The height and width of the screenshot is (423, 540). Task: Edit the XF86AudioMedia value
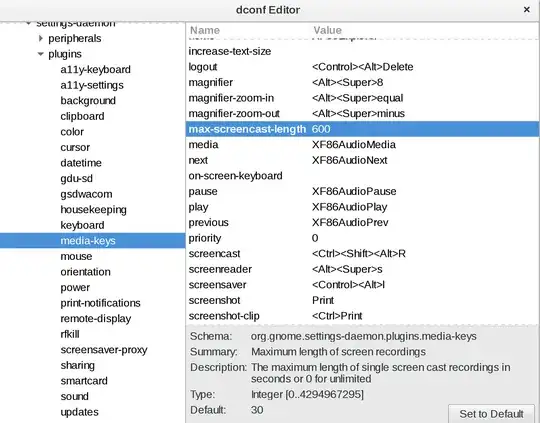pos(354,145)
